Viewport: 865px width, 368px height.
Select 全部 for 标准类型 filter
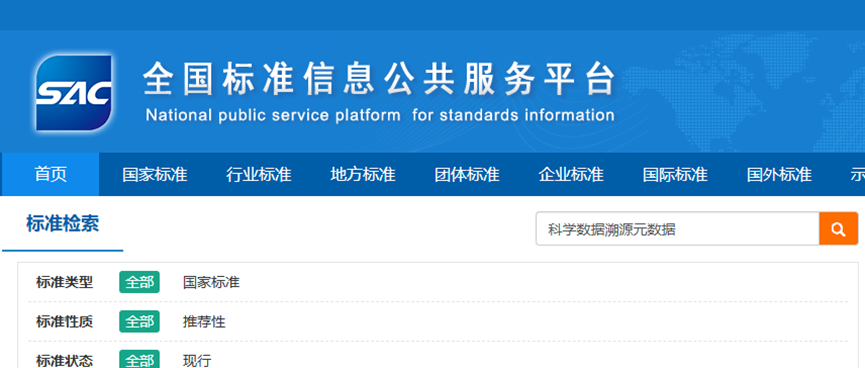coord(139,282)
